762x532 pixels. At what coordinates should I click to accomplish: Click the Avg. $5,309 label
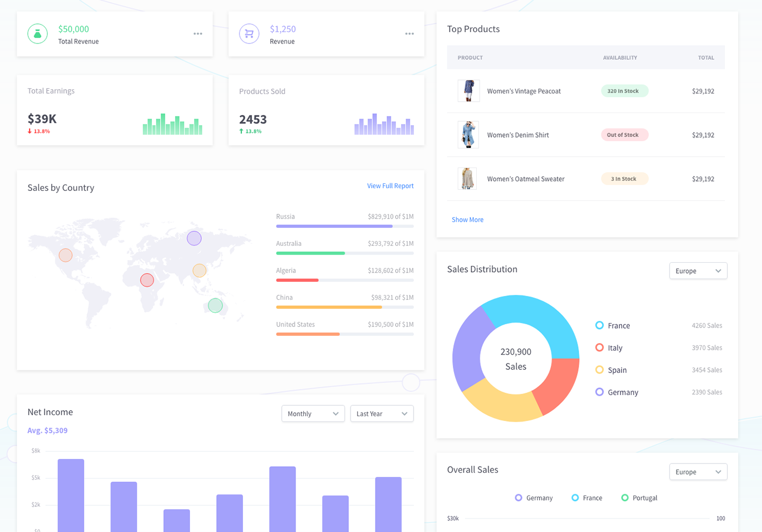47,430
